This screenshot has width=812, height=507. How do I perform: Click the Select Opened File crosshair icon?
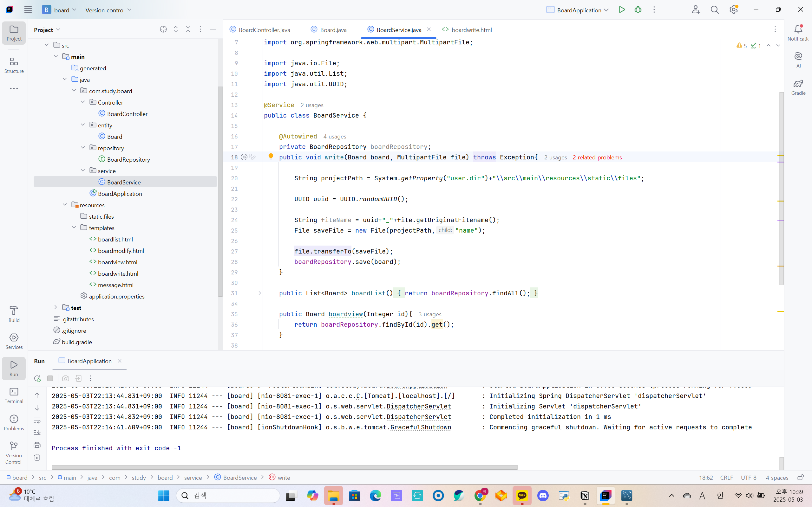pyautogui.click(x=163, y=29)
